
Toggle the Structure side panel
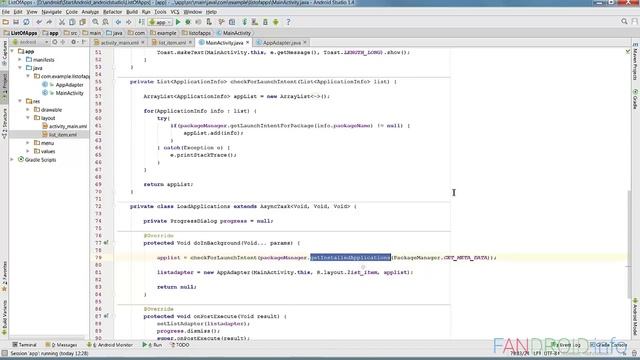tap(4, 123)
